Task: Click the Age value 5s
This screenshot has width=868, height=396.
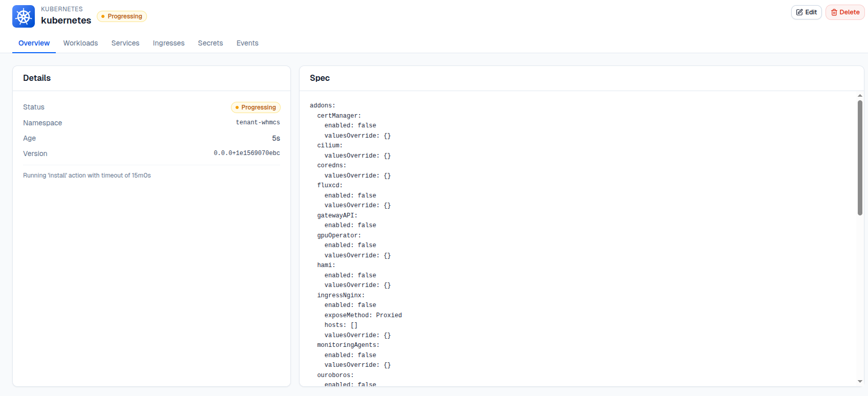Action: coord(276,138)
